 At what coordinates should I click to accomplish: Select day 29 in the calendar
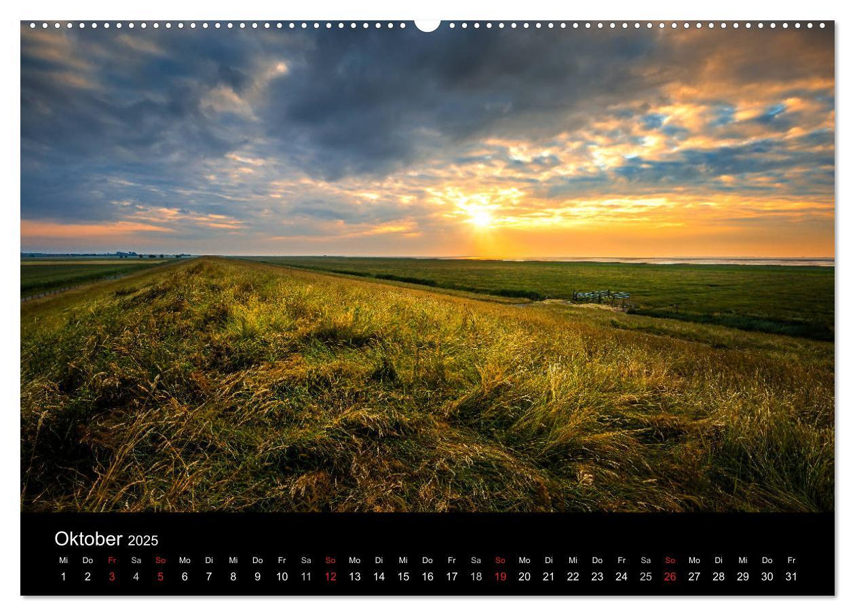pos(743,577)
